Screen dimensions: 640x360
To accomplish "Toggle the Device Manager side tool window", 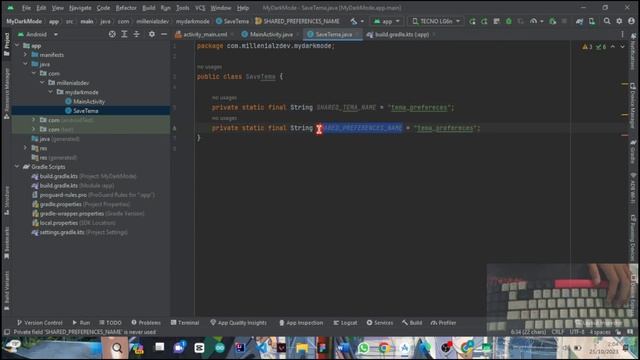I will 633,105.
